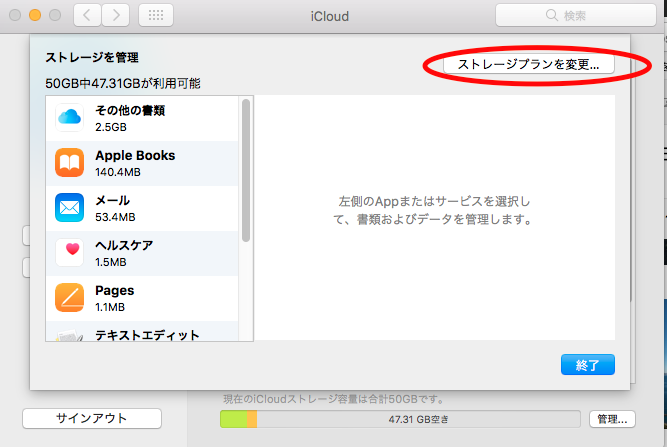
Task: Click the yellow minimize window button
Action: tap(35, 15)
